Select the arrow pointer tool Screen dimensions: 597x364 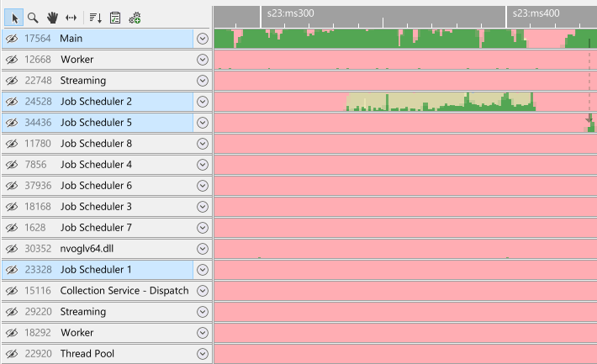coord(14,18)
